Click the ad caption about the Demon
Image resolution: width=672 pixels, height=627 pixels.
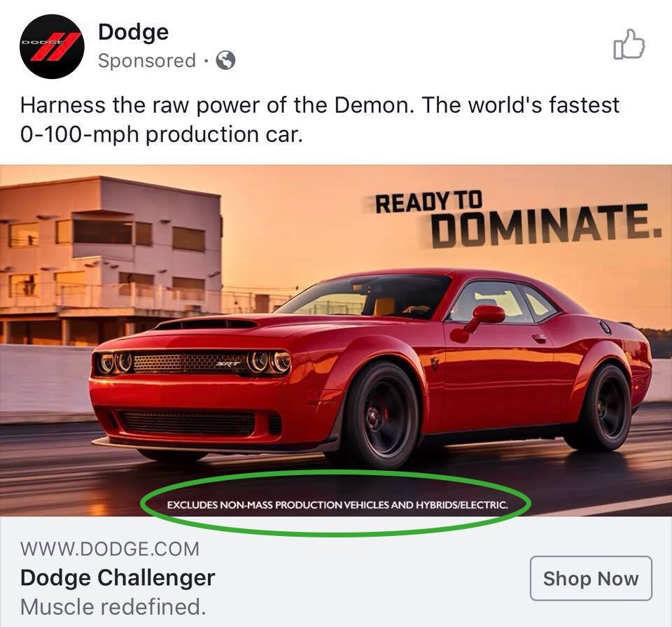(x=320, y=120)
